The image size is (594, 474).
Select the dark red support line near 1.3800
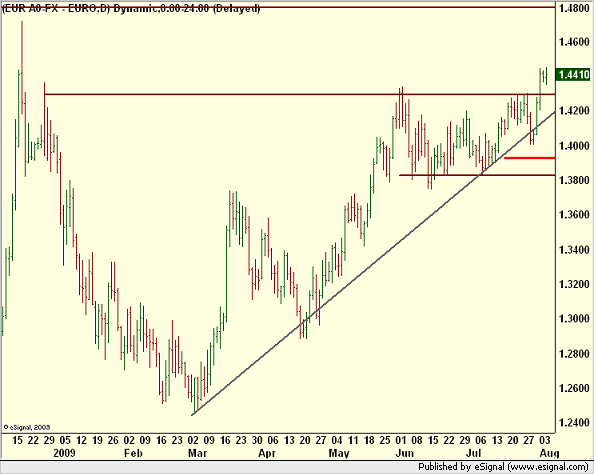pos(477,175)
